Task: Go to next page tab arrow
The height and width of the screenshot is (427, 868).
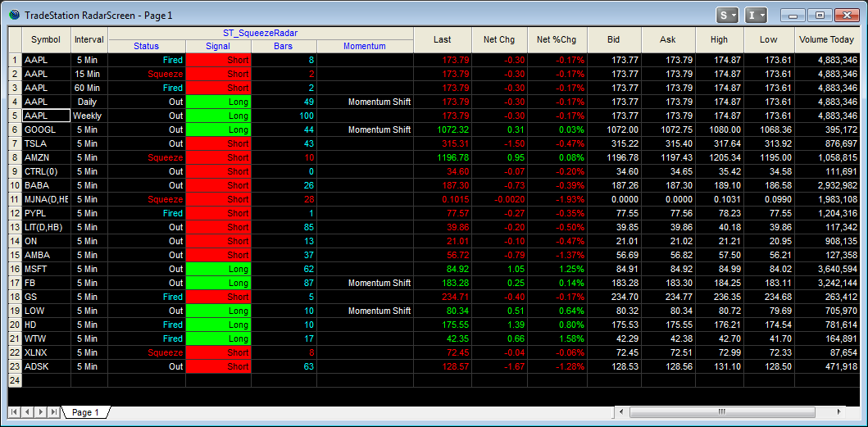Action: 41,412
